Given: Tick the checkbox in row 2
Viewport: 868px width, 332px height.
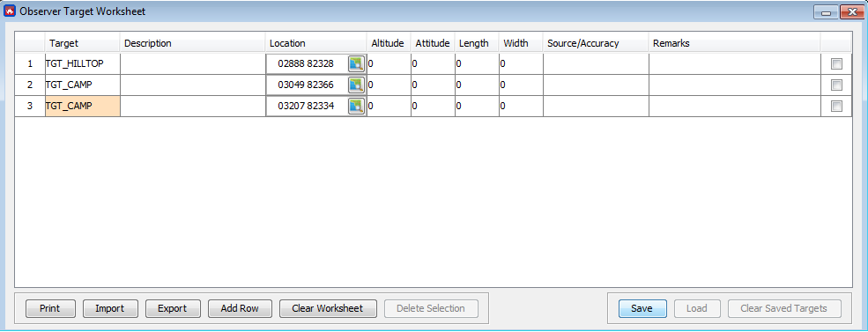Looking at the screenshot, I should (836, 85).
